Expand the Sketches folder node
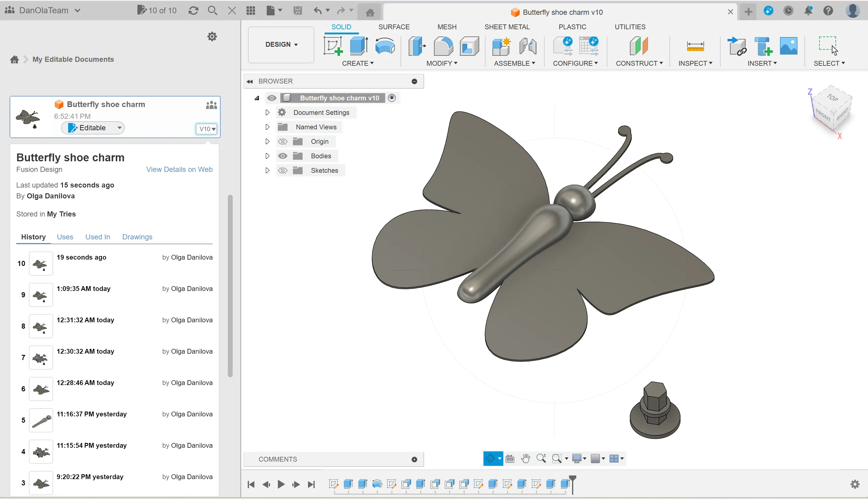 [x=267, y=170]
